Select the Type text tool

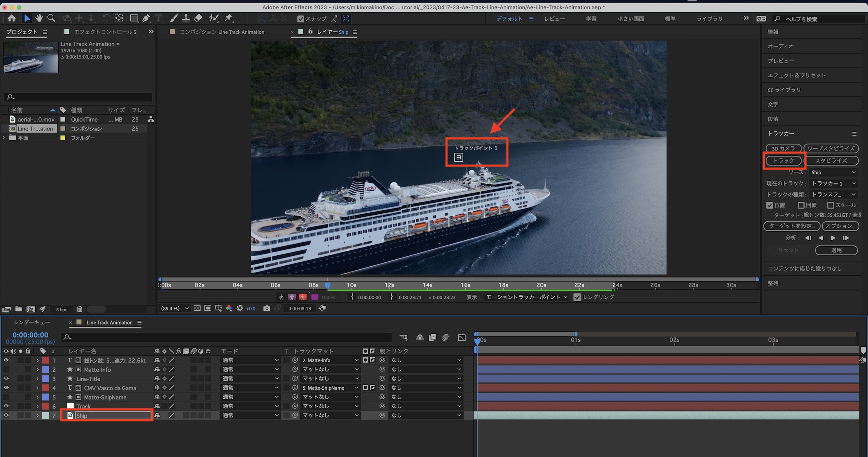158,18
